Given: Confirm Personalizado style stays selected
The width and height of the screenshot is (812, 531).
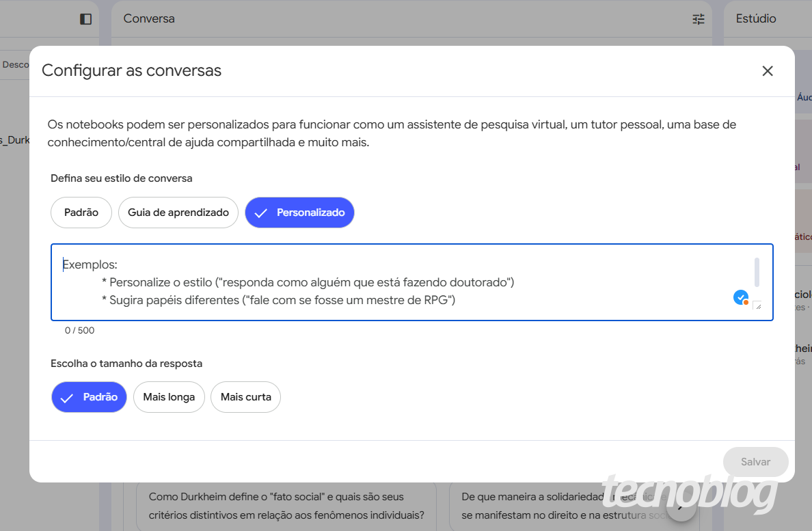Looking at the screenshot, I should click(299, 213).
